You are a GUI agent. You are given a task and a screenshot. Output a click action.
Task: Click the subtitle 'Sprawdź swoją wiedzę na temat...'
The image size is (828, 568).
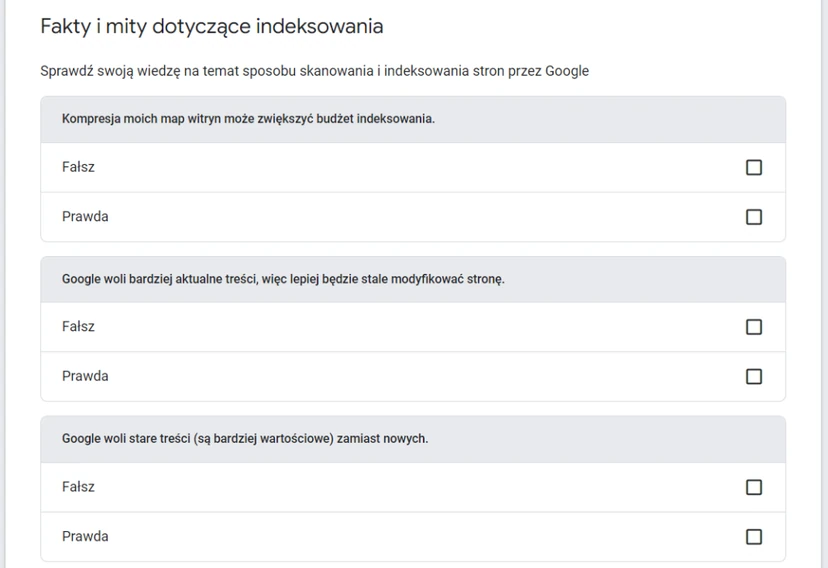[x=315, y=71]
